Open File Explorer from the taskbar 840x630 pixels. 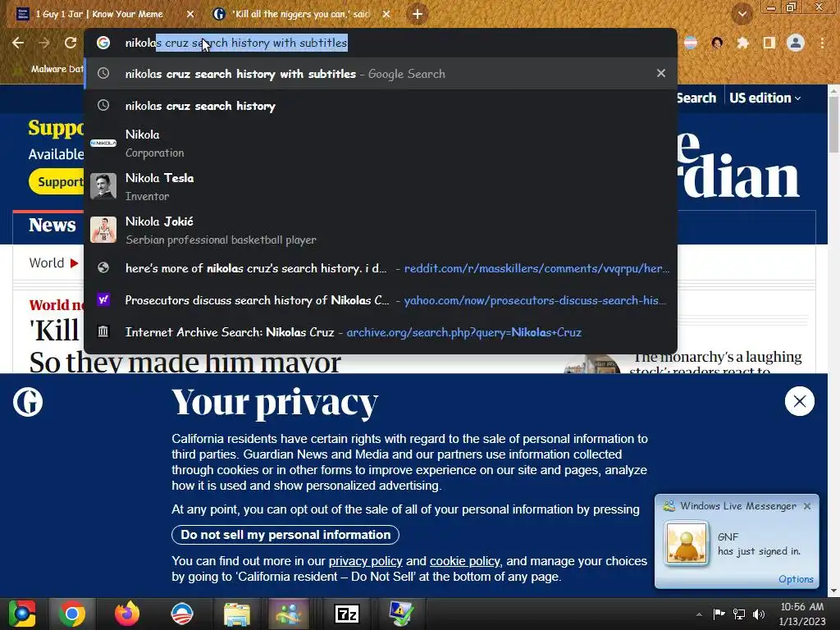pos(236,614)
